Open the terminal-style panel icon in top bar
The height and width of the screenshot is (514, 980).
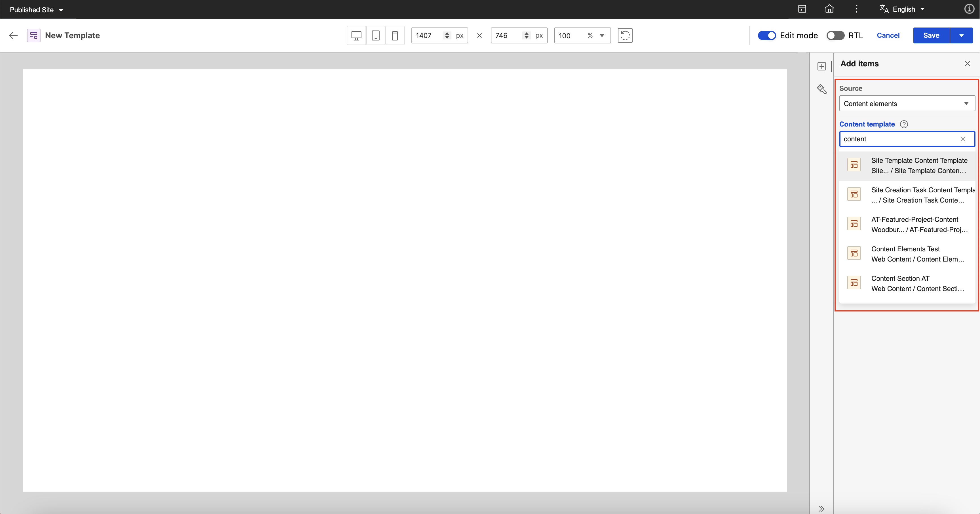(802, 9)
